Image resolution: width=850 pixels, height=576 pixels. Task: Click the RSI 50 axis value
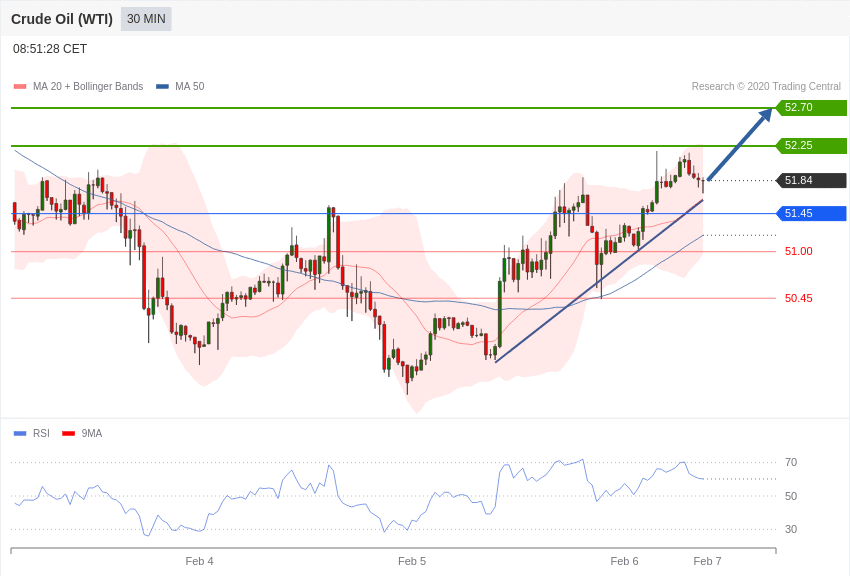tap(791, 496)
